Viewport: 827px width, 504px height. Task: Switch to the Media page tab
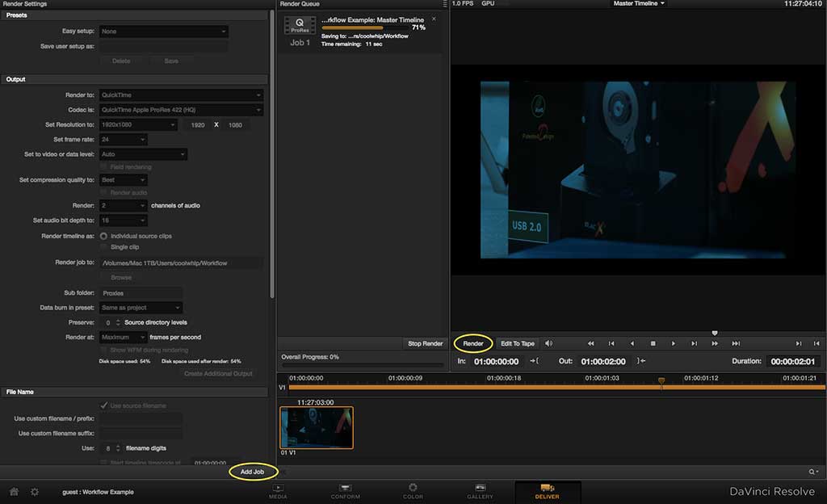tap(278, 490)
